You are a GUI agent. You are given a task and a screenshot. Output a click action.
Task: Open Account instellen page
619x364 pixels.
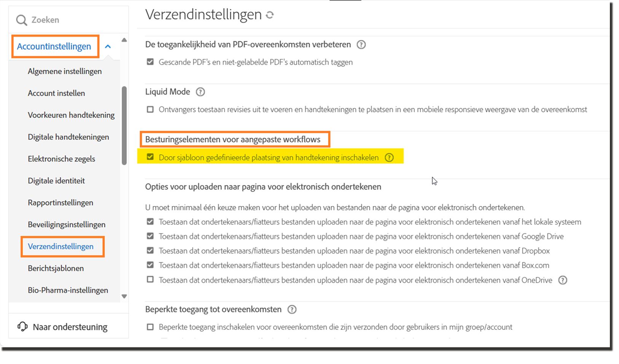[x=56, y=93]
